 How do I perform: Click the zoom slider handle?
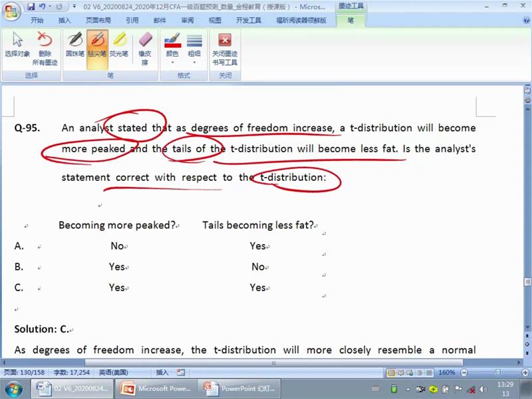(498, 372)
